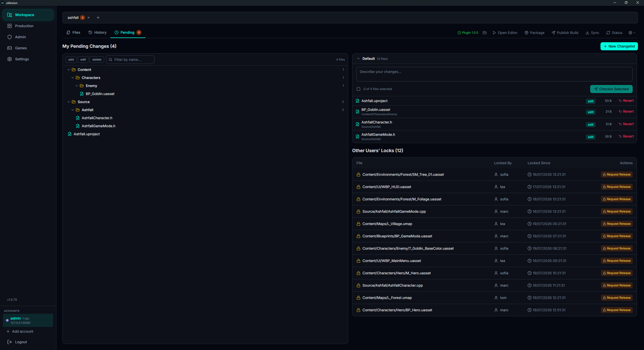Click file icon of AshfallGameMode.h in changelist
644x350 pixels.
click(x=357, y=137)
